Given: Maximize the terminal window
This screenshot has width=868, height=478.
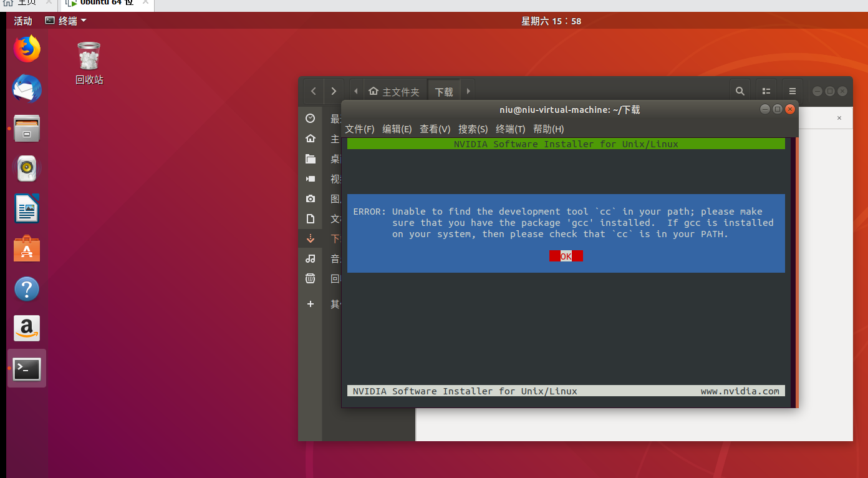Looking at the screenshot, I should 777,109.
